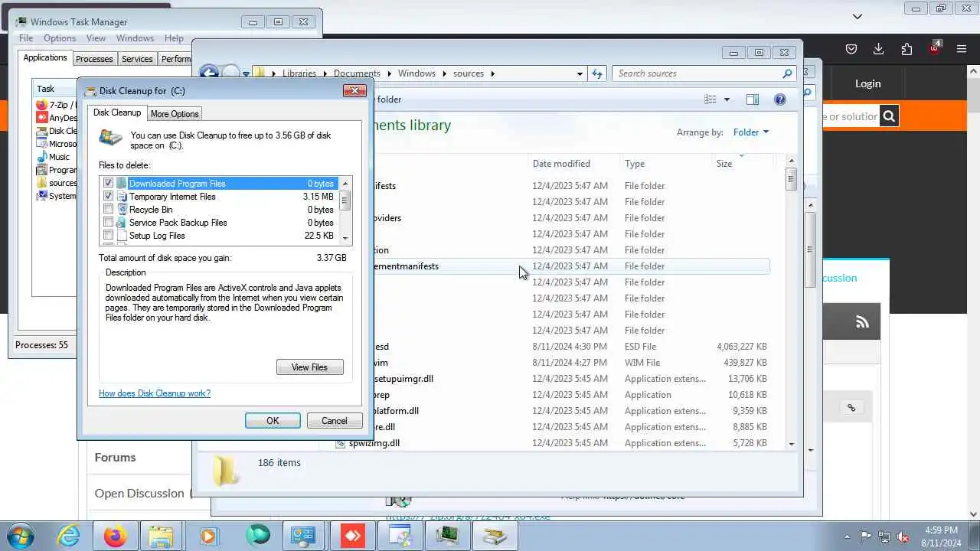Click the RSS feed icon on the webpage
Screen dimensions: 980x551
862,322
